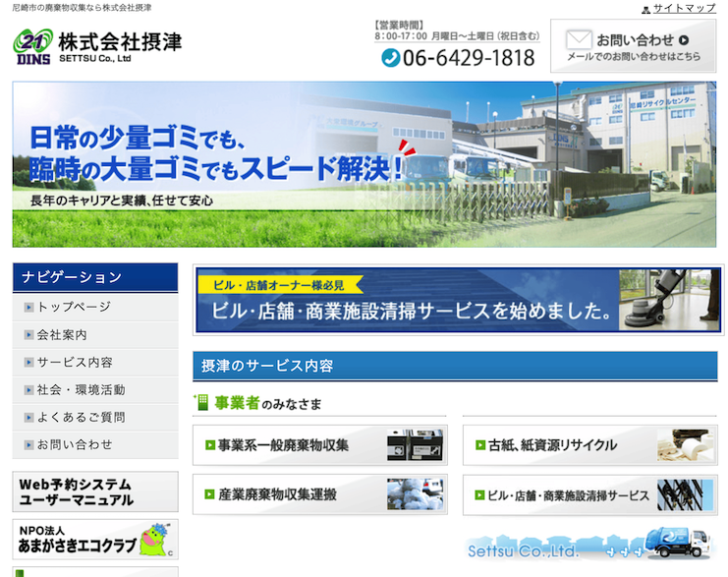The image size is (728, 577).
Task: Click yellow ビル・店舗オーナー様必見 label
Action: tap(280, 285)
